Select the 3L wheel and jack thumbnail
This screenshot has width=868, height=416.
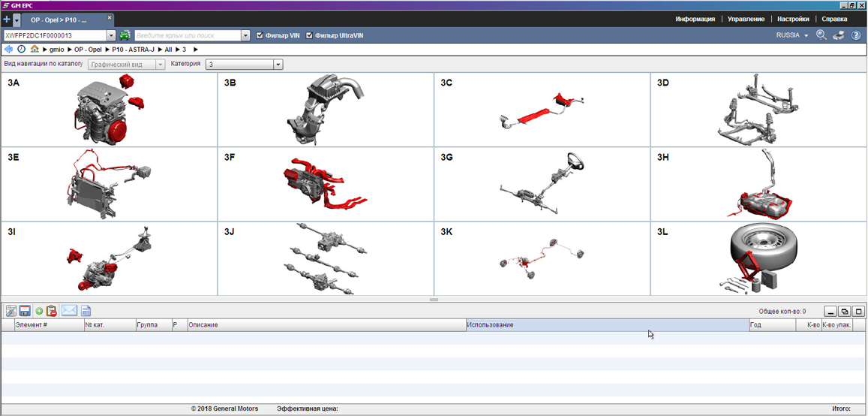(758, 258)
